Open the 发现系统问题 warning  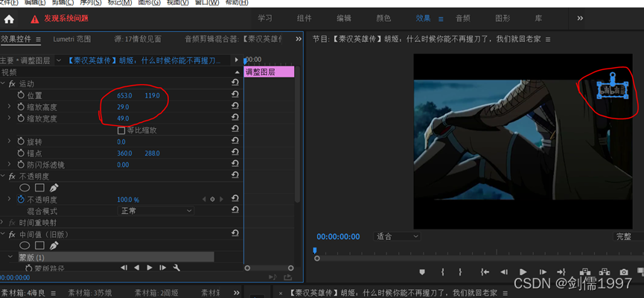[x=60, y=19]
